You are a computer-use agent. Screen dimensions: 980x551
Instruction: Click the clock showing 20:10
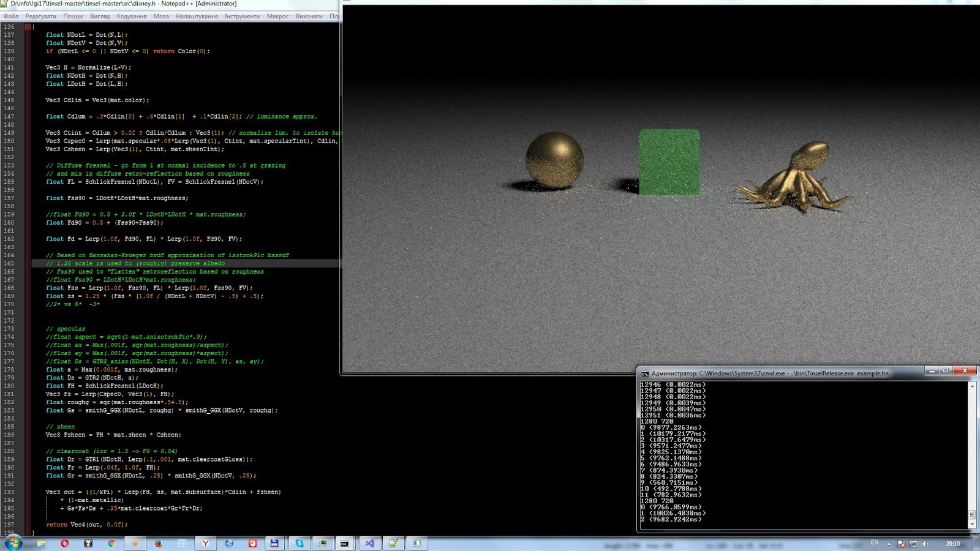953,543
